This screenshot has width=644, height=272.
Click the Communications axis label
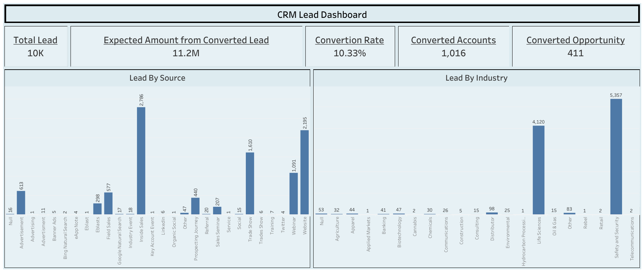446,235
